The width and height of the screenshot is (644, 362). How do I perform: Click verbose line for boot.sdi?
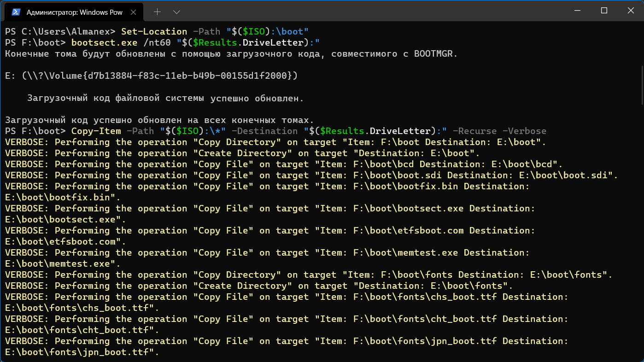tap(311, 175)
